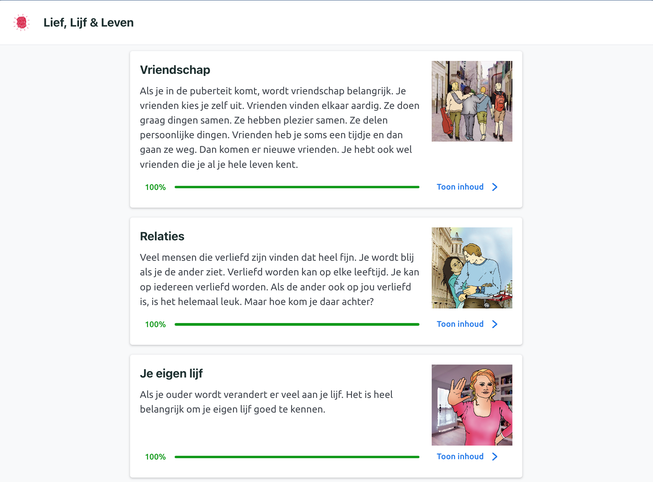Open the Je eigen lijf woman thumbnail

click(x=472, y=405)
